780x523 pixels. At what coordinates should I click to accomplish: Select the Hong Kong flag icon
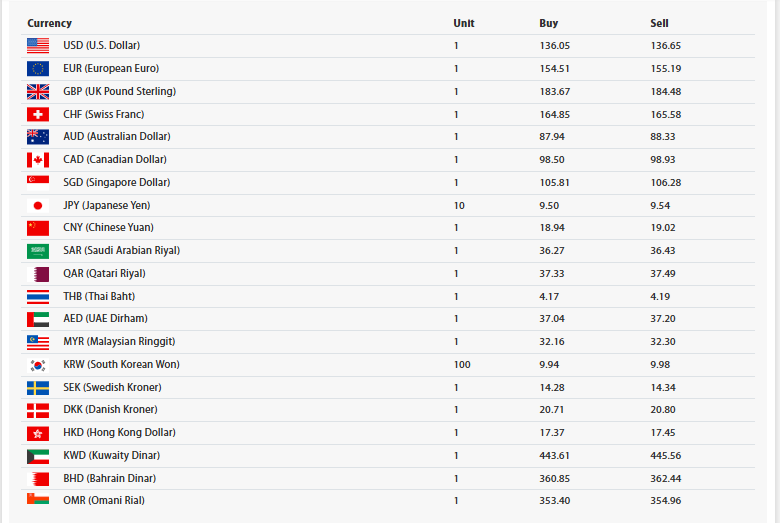pos(38,433)
